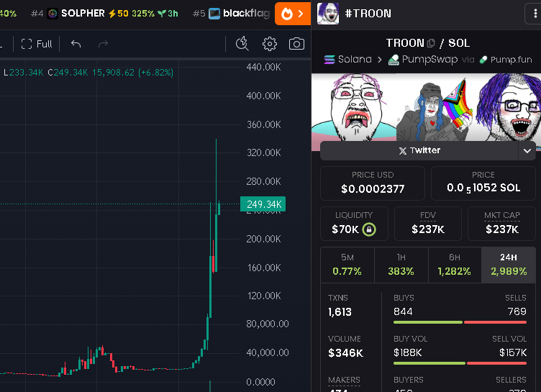Click the quick search lightning icon
Image resolution: width=541 pixels, height=392 pixels.
(x=242, y=44)
